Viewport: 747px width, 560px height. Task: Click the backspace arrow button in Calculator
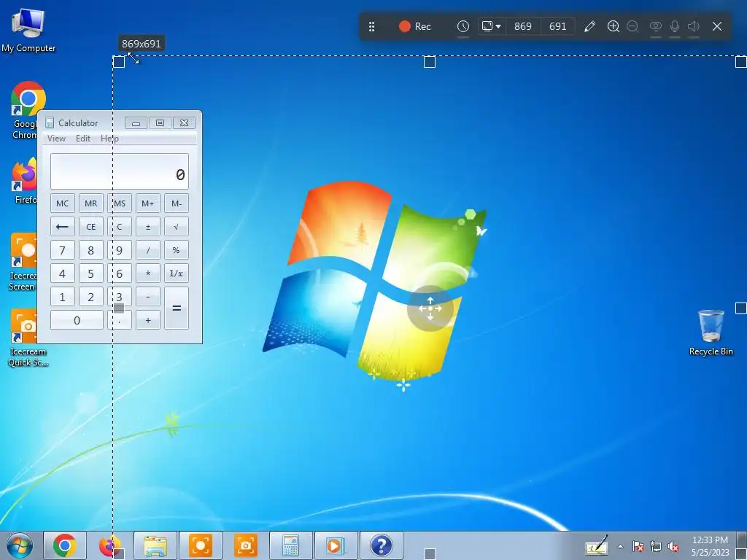point(63,227)
